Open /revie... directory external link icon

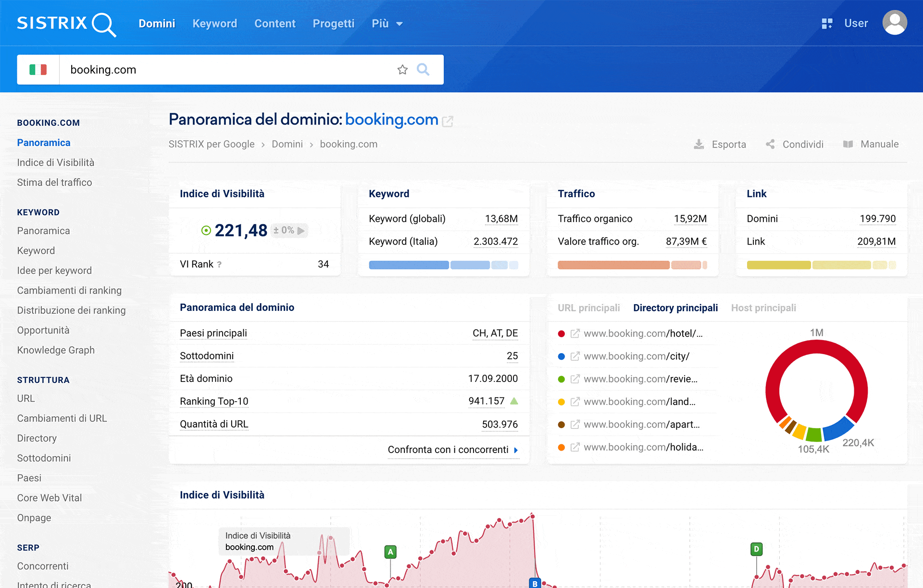point(575,379)
